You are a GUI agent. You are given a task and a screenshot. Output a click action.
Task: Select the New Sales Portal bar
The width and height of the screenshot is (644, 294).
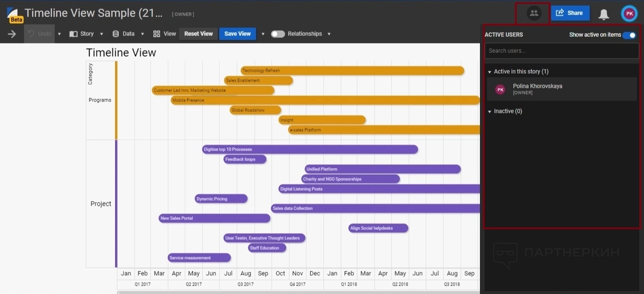point(215,218)
